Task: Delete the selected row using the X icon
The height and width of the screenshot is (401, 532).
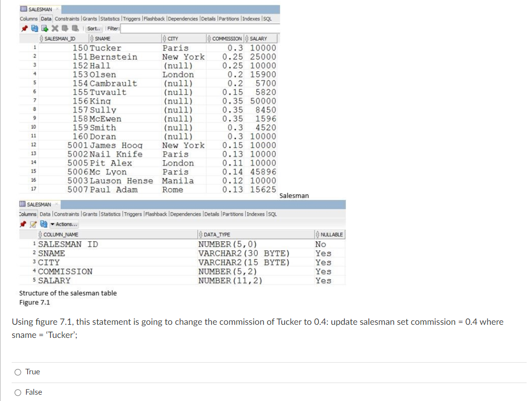Action: [x=54, y=28]
